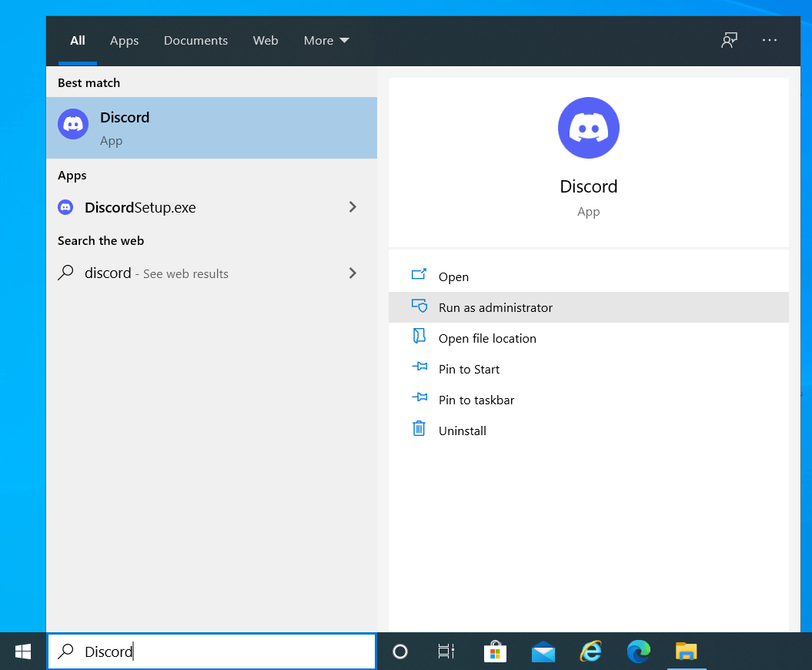The height and width of the screenshot is (670, 812).
Task: Click the feedback icon in search header
Action: pyautogui.click(x=729, y=41)
